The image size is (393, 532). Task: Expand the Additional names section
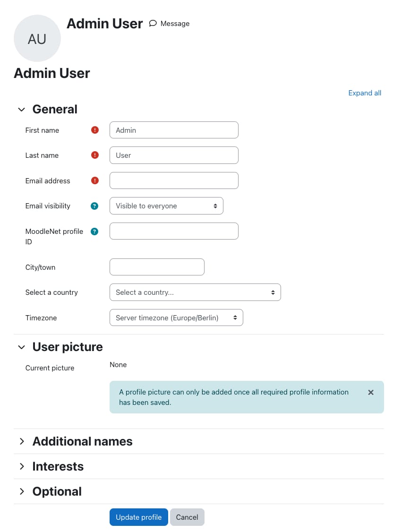click(x=22, y=441)
